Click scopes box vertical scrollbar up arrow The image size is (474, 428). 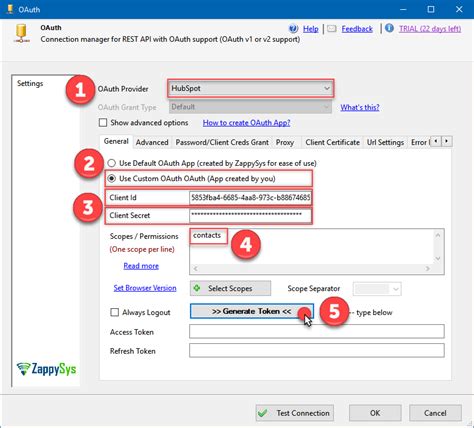pos(438,235)
